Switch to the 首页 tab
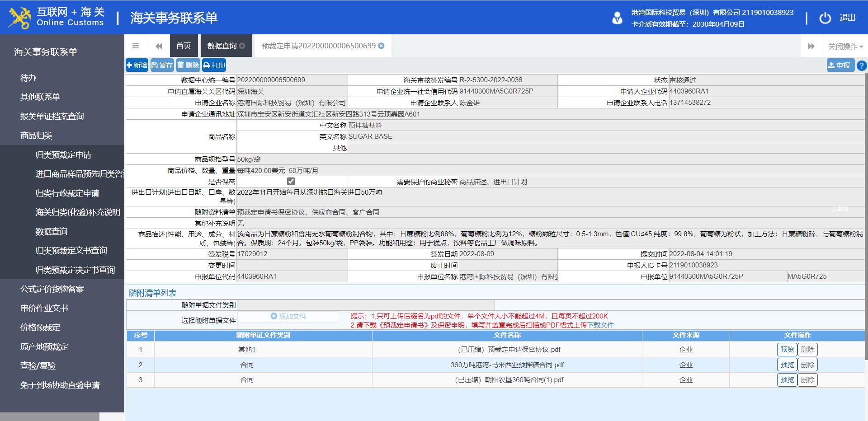 click(184, 46)
